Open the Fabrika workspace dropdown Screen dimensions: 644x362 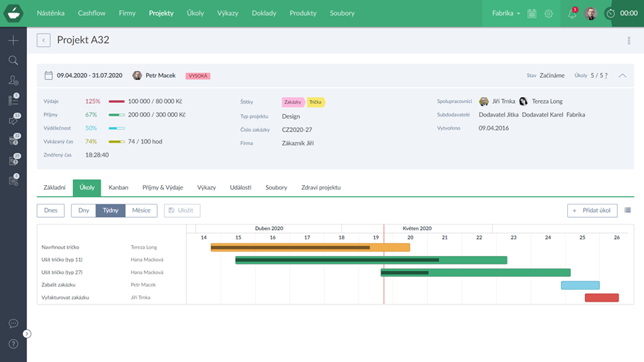[x=507, y=13]
